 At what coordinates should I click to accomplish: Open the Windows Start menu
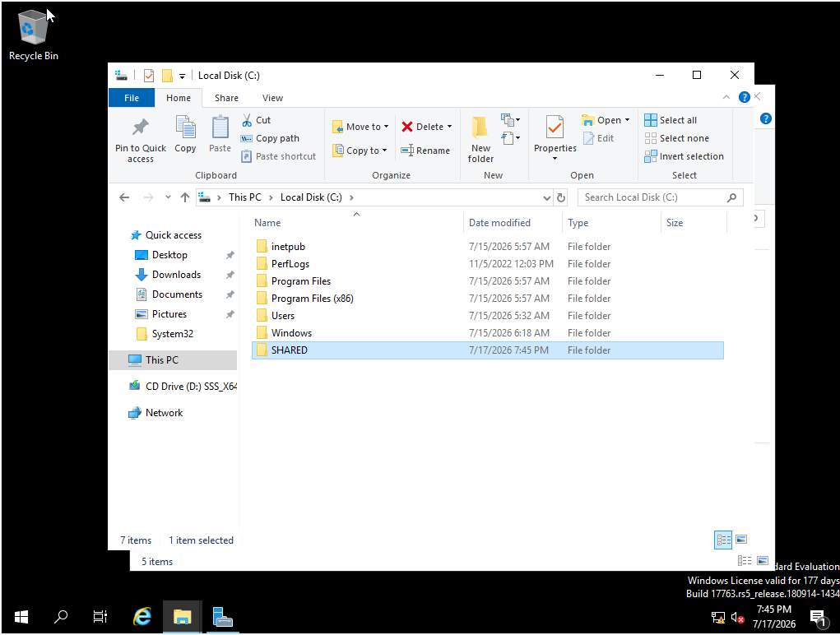pos(21,618)
